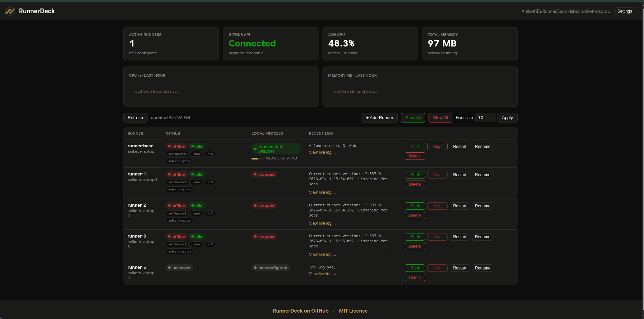Click the runner-base name text
The height and width of the screenshot is (319, 644).
click(140, 146)
